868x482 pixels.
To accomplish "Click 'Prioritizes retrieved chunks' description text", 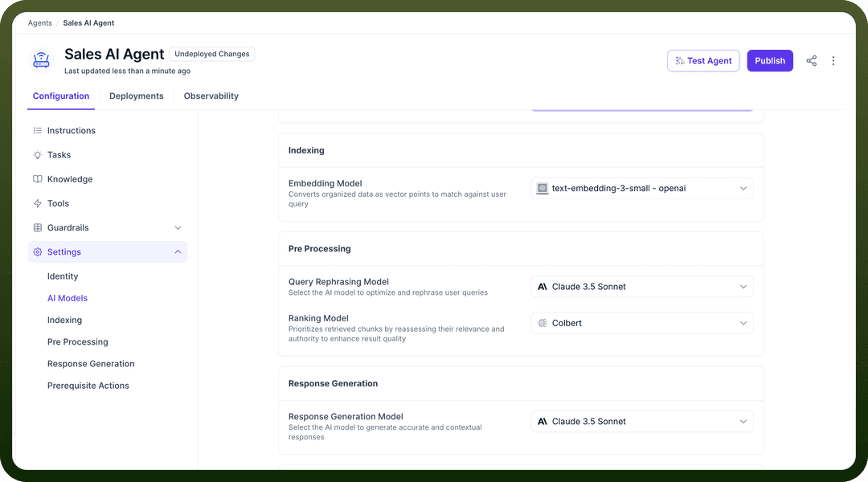I will [x=396, y=333].
